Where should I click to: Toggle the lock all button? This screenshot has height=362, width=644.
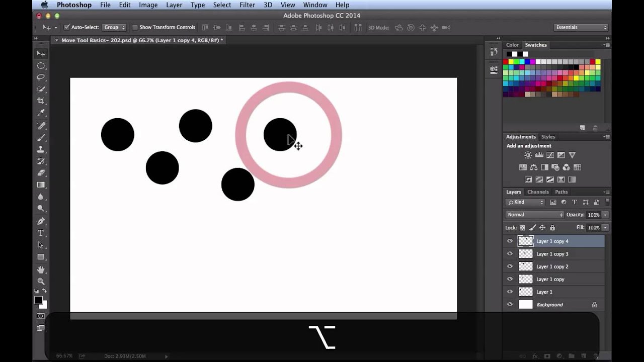(x=552, y=228)
